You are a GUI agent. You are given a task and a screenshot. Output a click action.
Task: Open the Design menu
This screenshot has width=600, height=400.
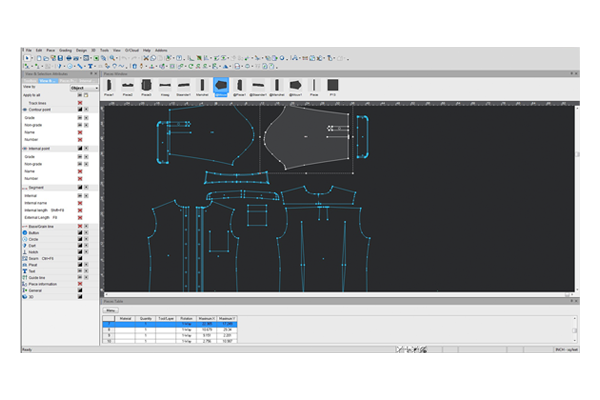pyautogui.click(x=82, y=49)
